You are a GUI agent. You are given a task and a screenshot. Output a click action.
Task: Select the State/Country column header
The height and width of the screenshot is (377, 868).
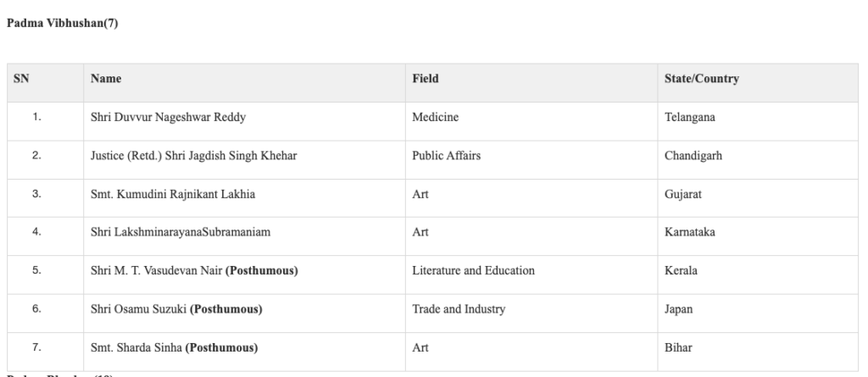click(701, 79)
